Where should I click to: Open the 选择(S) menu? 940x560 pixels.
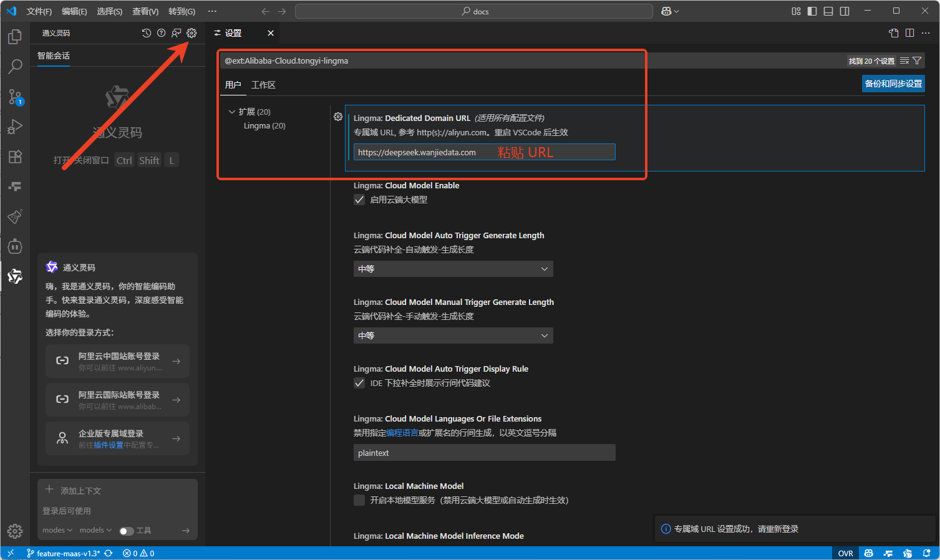(110, 11)
